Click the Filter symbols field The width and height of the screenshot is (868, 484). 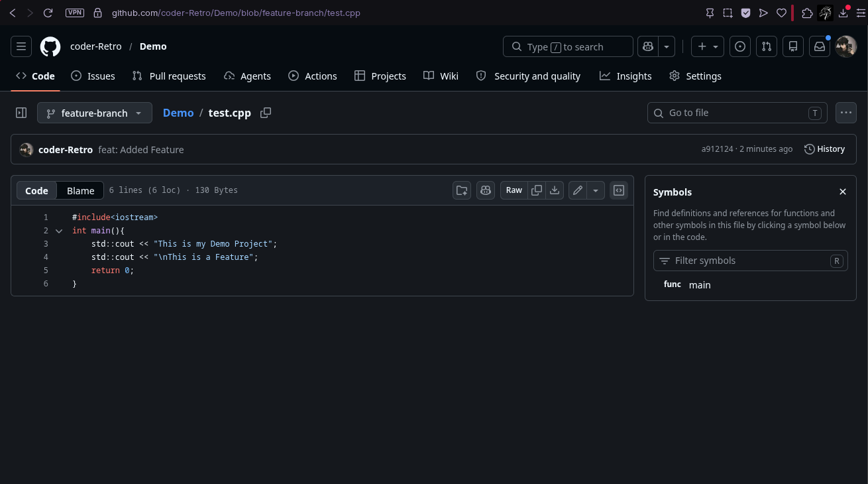coord(750,261)
